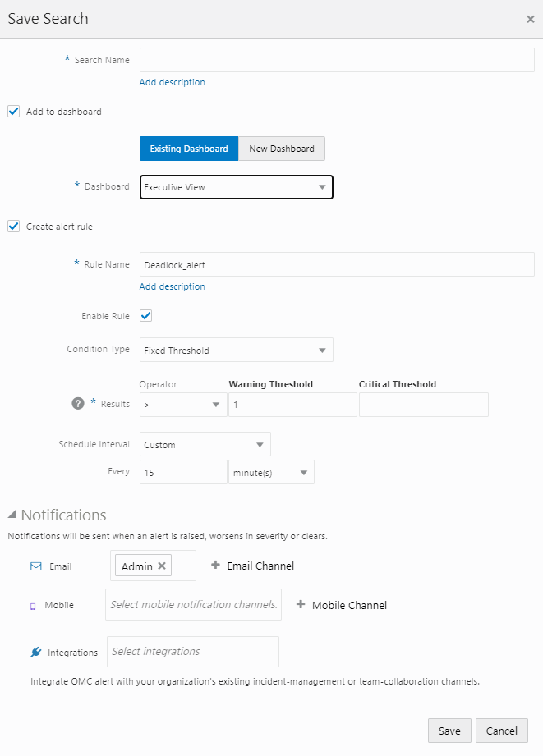Add description below the Rule Name
The height and width of the screenshot is (756, 543).
pos(172,286)
